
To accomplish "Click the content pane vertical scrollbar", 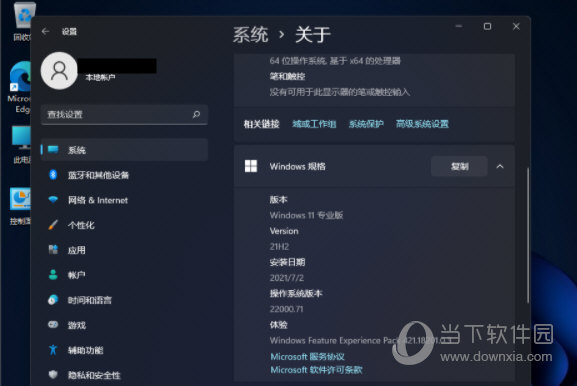I will pos(528,236).
